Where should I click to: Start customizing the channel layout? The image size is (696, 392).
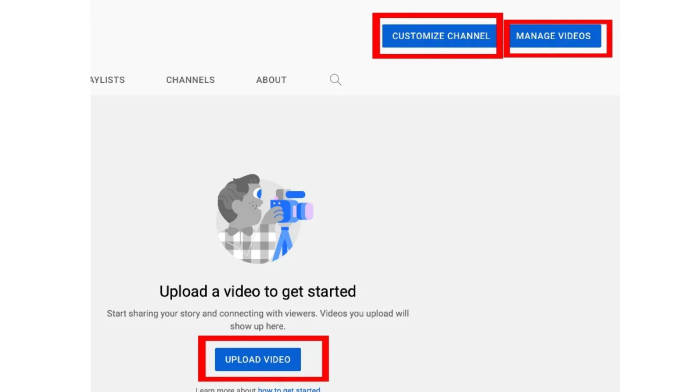(x=440, y=36)
